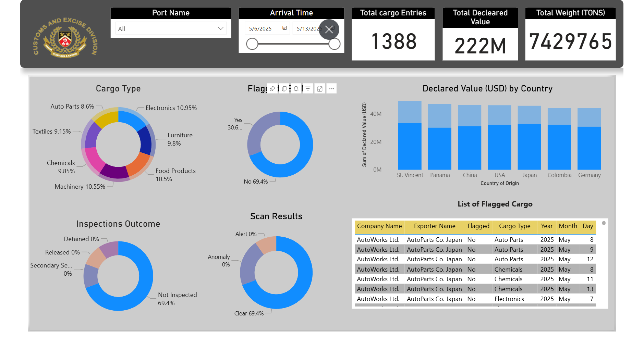Click the Customs and Excise Division logo
This screenshot has height=337, width=644.
coord(65,37)
